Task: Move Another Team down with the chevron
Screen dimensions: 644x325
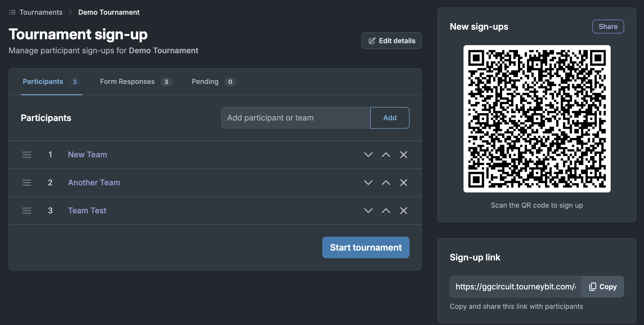Action: 368,183
